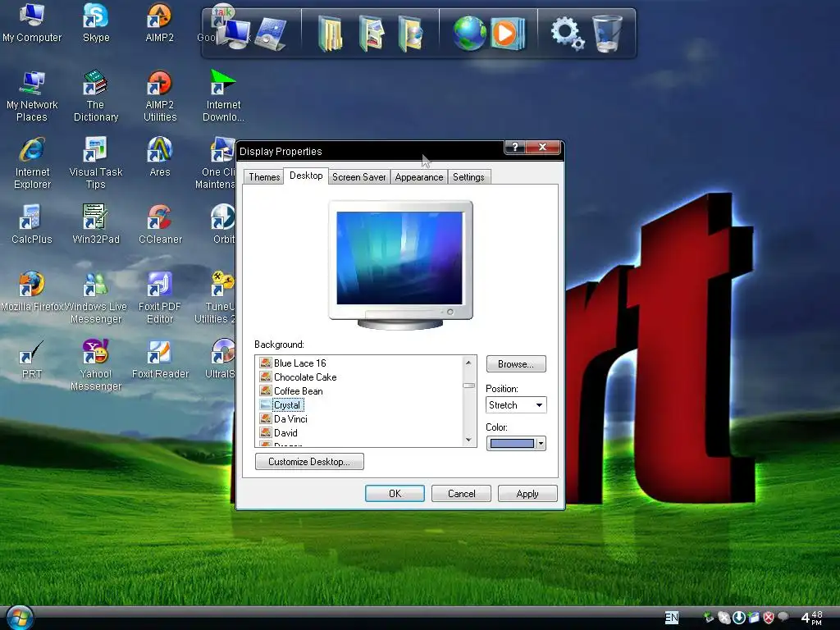This screenshot has height=630, width=840.
Task: Launch The Dictionary shortcut
Action: click(95, 97)
